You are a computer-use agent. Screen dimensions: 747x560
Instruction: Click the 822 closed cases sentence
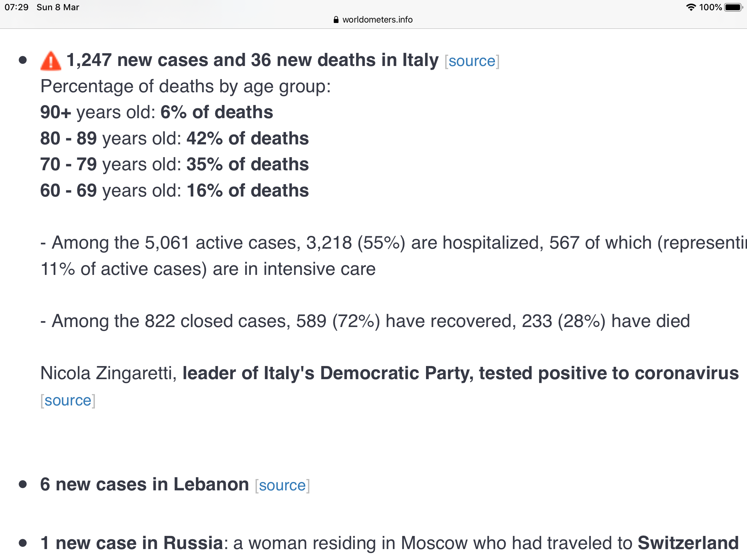365,321
